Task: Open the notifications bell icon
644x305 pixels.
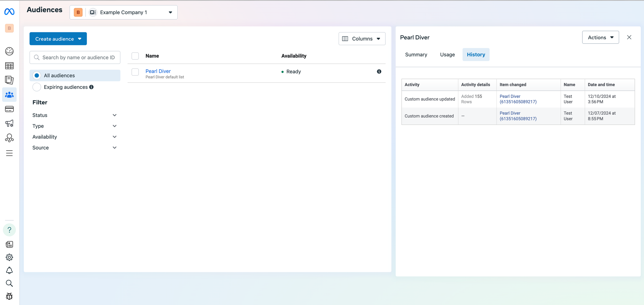Action: coord(9,270)
